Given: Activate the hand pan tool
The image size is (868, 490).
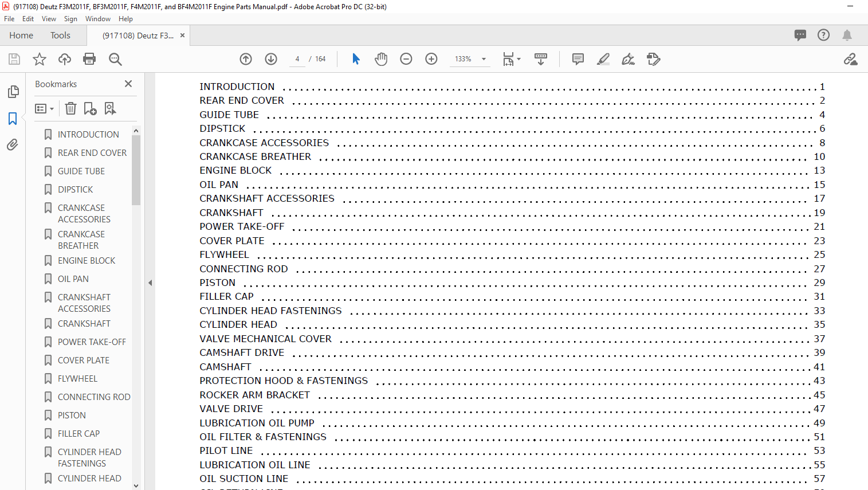Looking at the screenshot, I should pyautogui.click(x=381, y=59).
